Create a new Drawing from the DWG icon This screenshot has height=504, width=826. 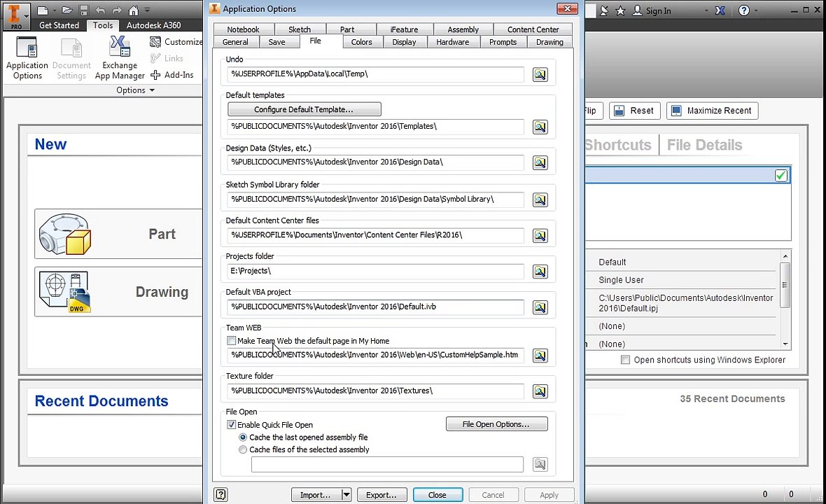point(65,292)
